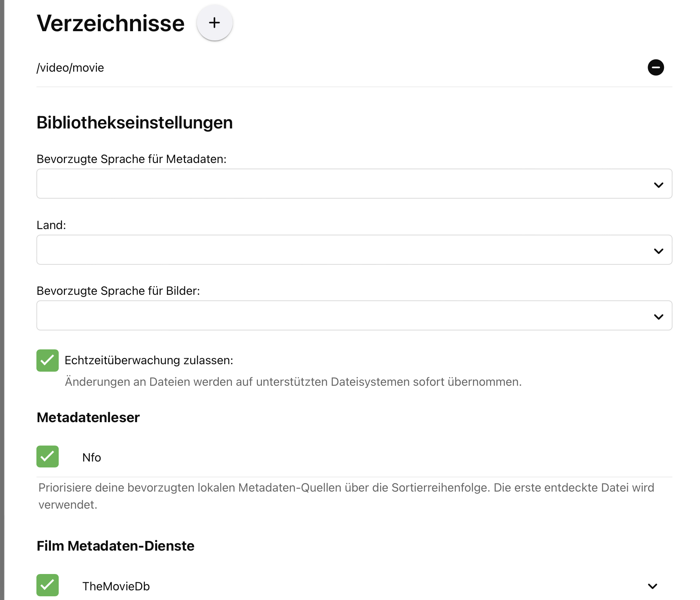700x600 pixels.
Task: Disable the Echtzeitüberwachung zulassen checkbox
Action: 48,361
